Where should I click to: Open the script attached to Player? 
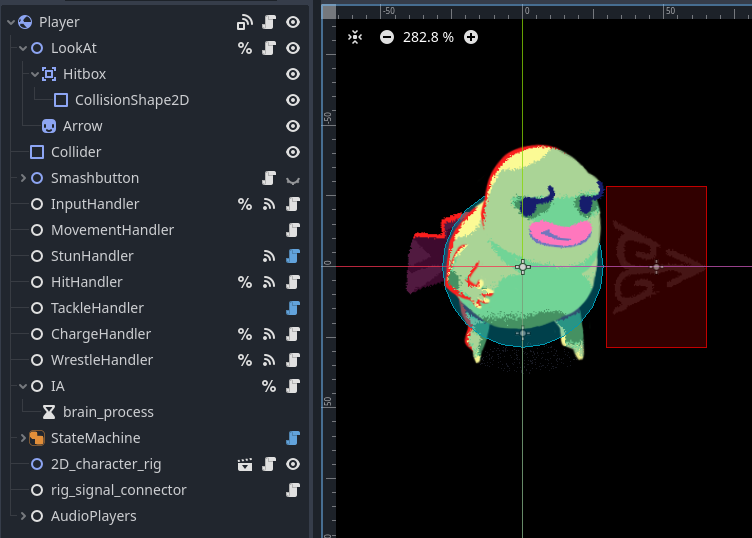269,22
